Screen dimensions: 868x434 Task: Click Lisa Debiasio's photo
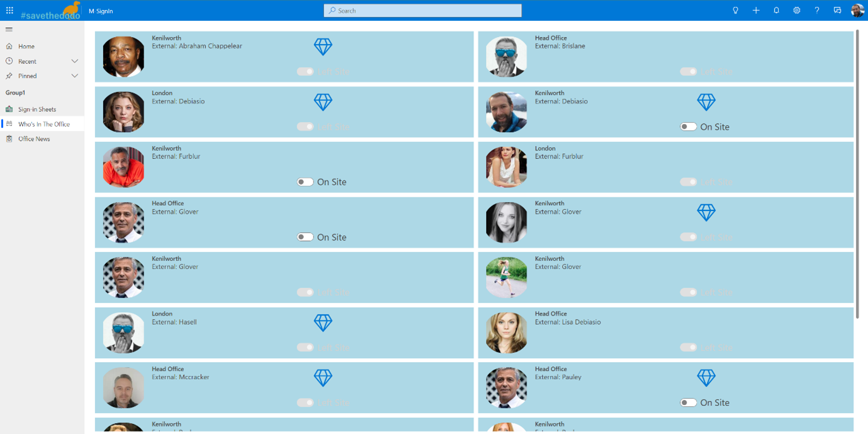tap(507, 333)
